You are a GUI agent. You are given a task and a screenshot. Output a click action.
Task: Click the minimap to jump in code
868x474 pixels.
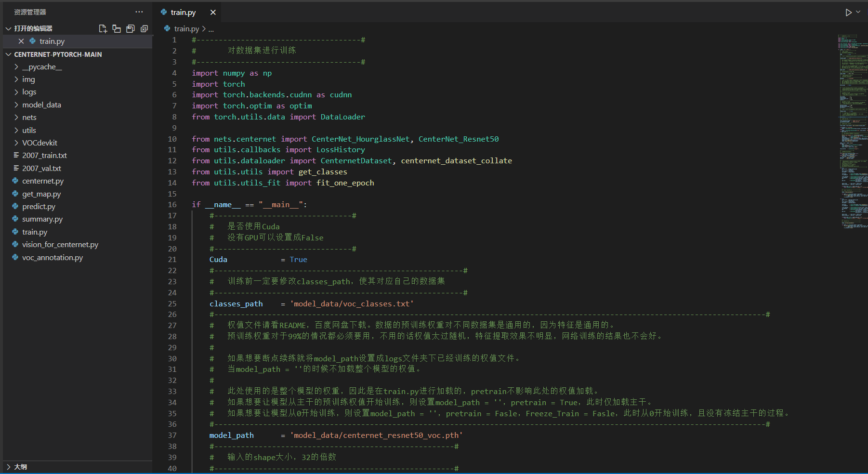coord(852,130)
